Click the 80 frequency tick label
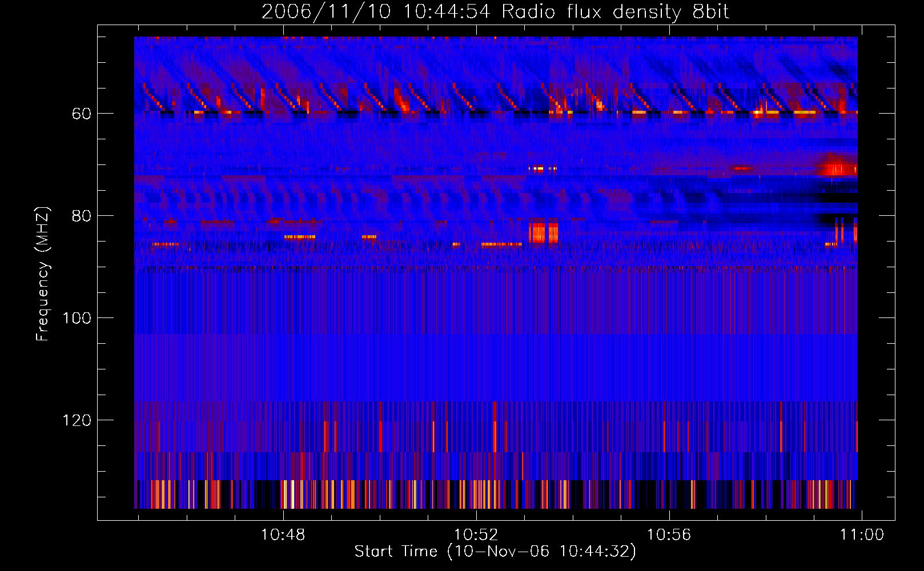This screenshot has height=571, width=924. click(x=82, y=216)
